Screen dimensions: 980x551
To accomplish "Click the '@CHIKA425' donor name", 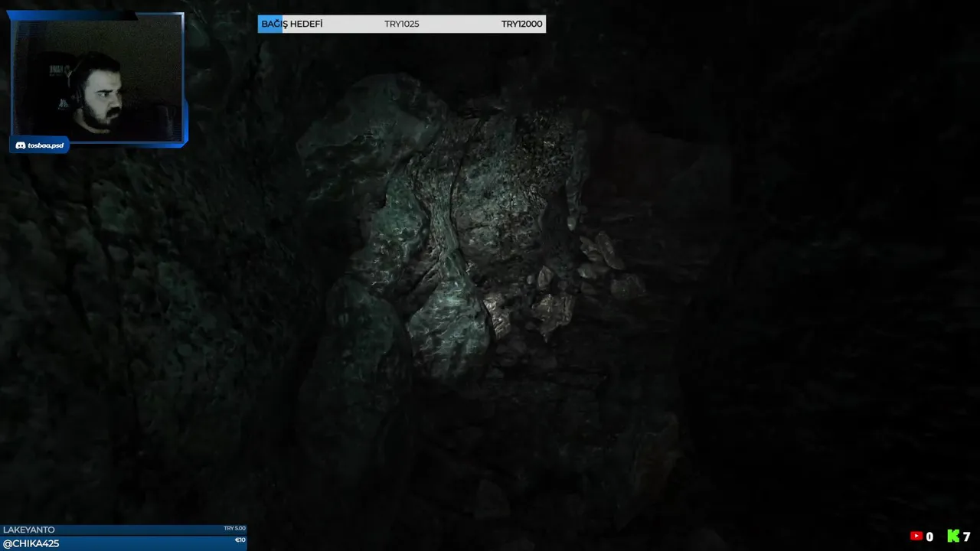I will click(31, 543).
